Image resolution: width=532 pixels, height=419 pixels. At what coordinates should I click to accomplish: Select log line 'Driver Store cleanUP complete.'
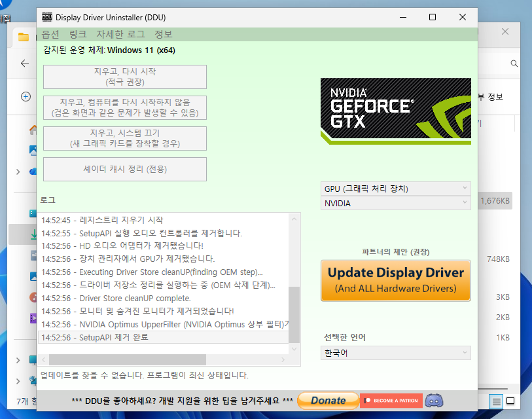point(163,298)
